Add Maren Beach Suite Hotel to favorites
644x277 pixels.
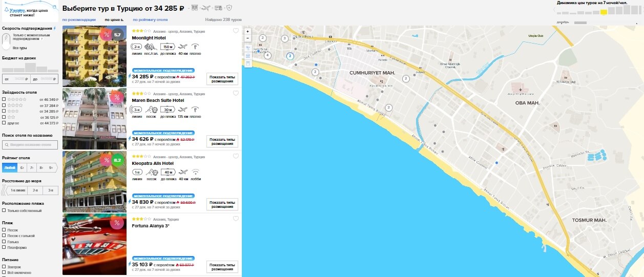[x=236, y=93]
